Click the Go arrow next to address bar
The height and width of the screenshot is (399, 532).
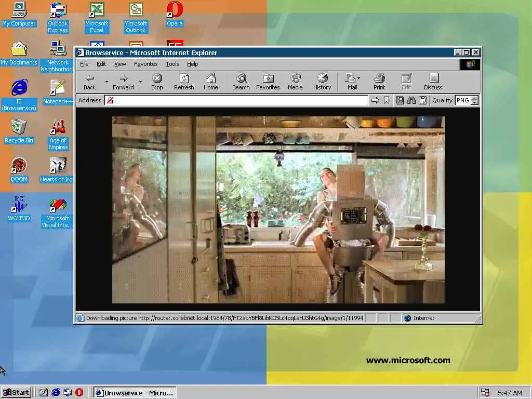[375, 100]
